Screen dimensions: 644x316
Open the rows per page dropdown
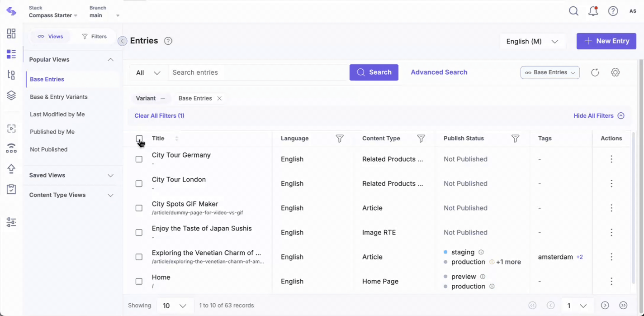[x=175, y=306]
